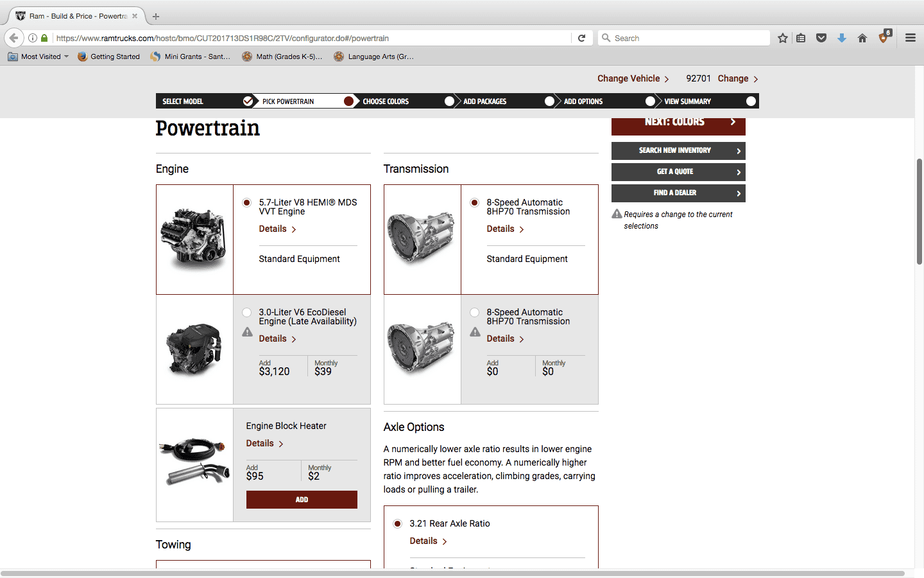Bookmark this page with the star icon
Viewport: 924px width, 578px height.
(783, 38)
